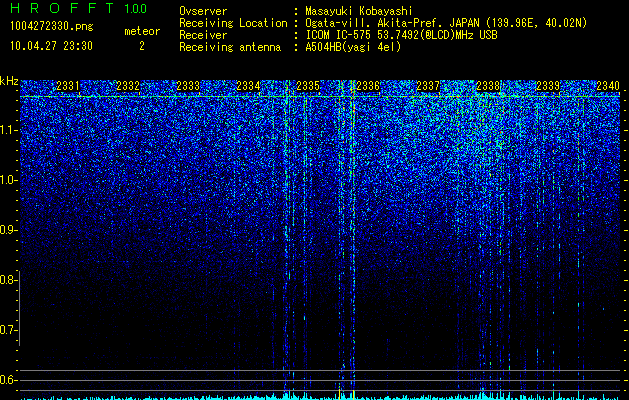Click the HROFFT 1.0.0 title text
Image resolution: width=629 pixels, height=400 pixels.
(x=78, y=8)
